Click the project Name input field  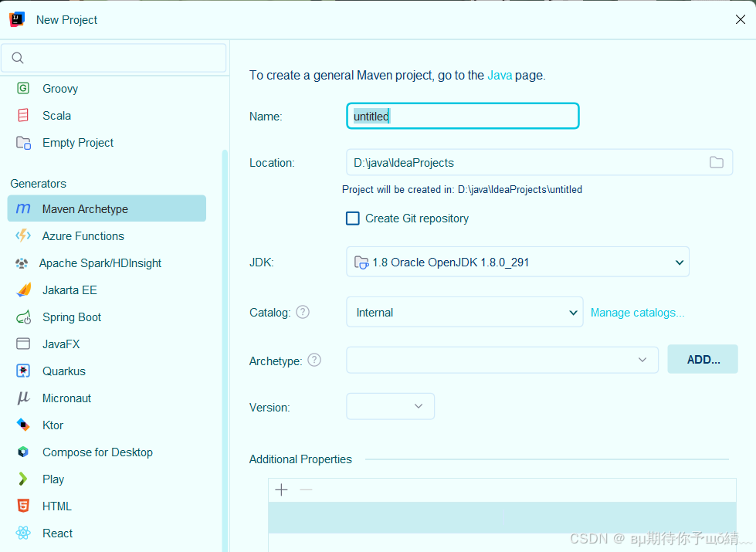(463, 116)
